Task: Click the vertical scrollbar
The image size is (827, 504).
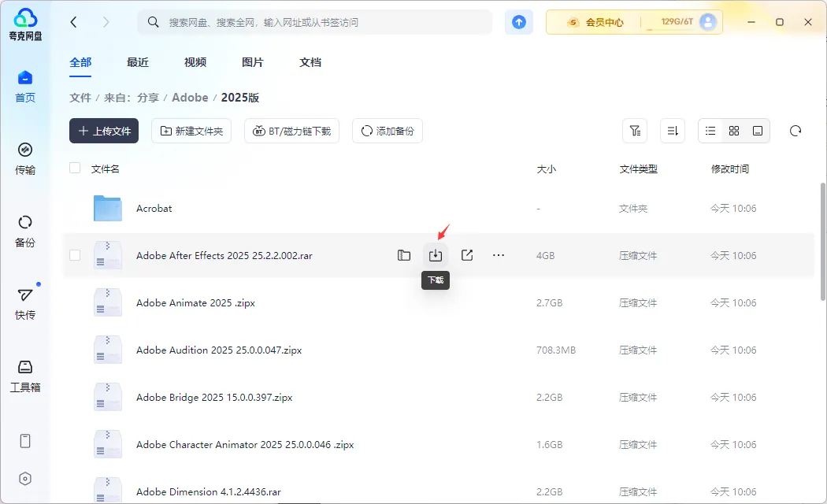Action: 823,242
